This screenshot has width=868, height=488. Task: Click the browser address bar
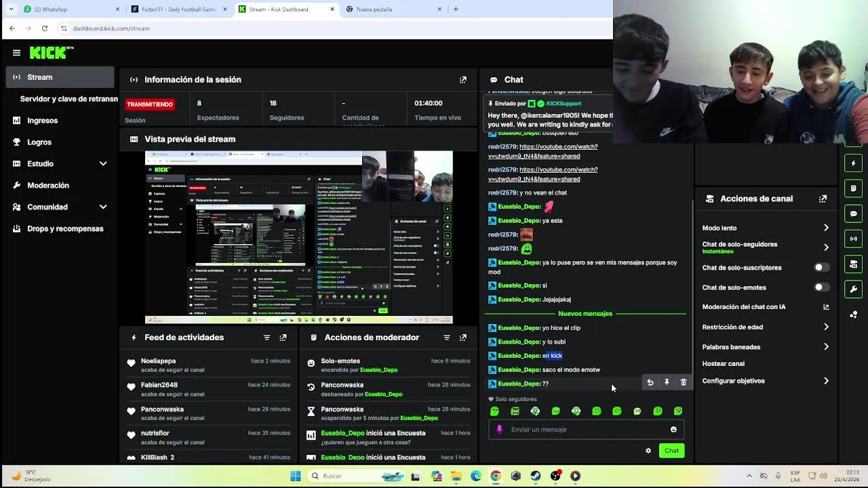(332, 28)
